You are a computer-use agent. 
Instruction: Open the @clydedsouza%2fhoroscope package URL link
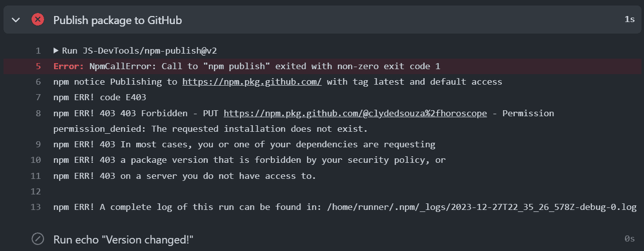pos(355,113)
